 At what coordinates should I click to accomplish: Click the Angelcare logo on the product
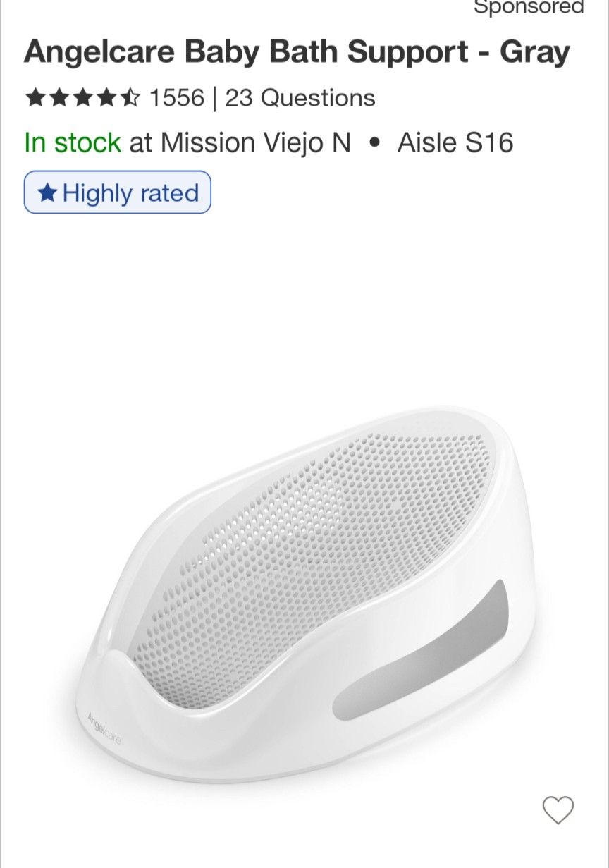[x=104, y=729]
